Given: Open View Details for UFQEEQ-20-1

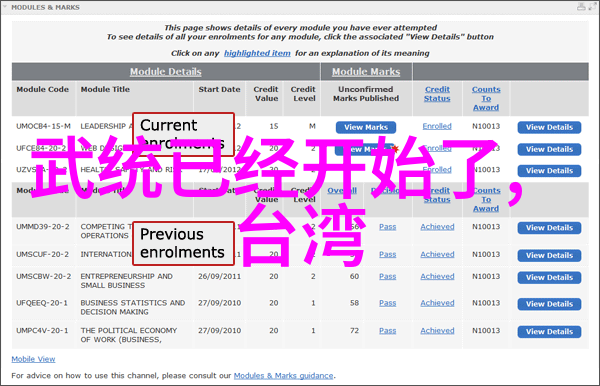Looking at the screenshot, I should pos(549,304).
